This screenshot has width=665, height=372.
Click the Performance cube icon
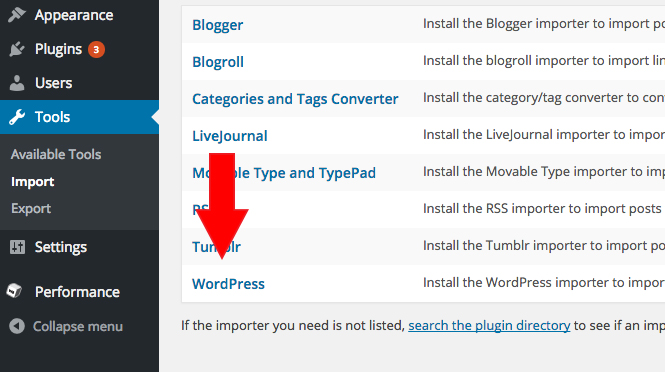pos(15,291)
